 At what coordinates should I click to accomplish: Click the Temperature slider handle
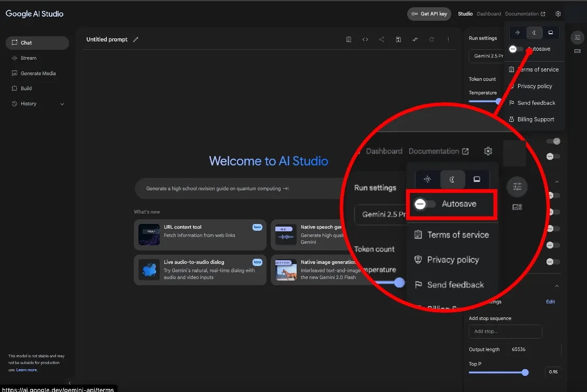pos(498,101)
